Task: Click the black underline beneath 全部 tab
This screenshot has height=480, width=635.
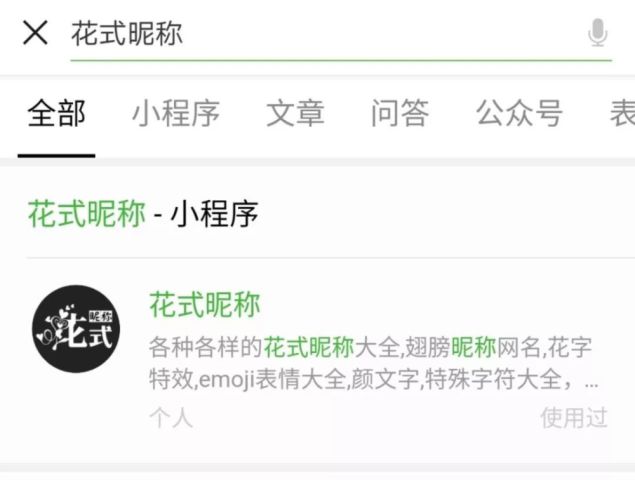Action: click(x=56, y=156)
